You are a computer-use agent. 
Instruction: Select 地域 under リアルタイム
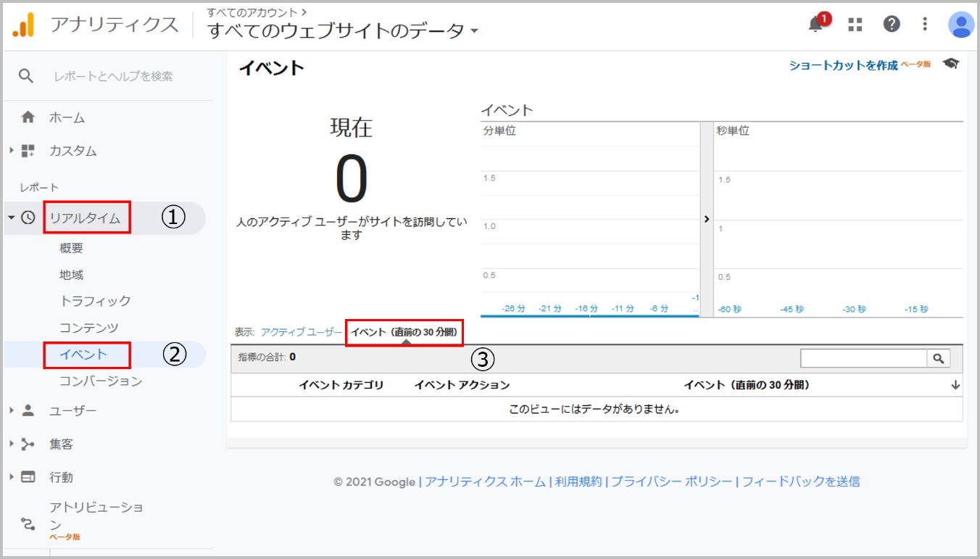click(x=71, y=275)
